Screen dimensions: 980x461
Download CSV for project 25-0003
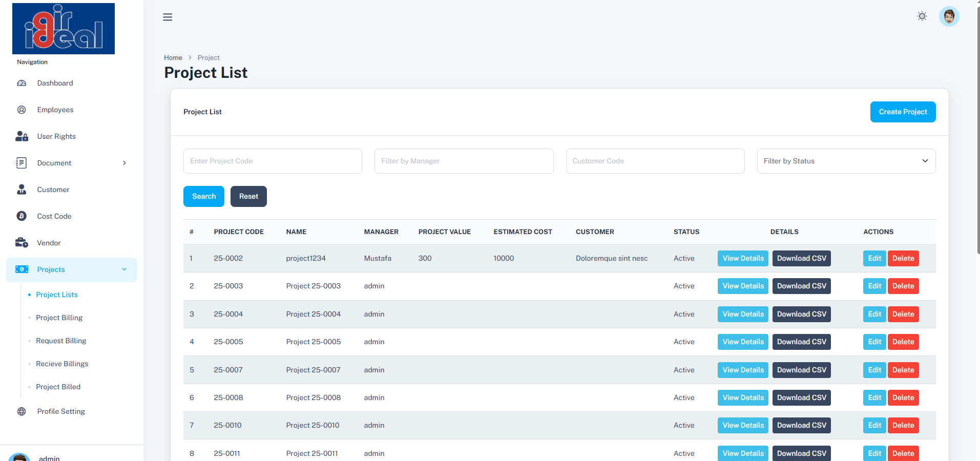[802, 286]
